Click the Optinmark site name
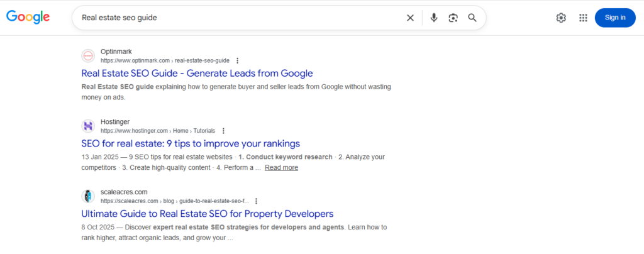The image size is (644, 254). [x=116, y=52]
